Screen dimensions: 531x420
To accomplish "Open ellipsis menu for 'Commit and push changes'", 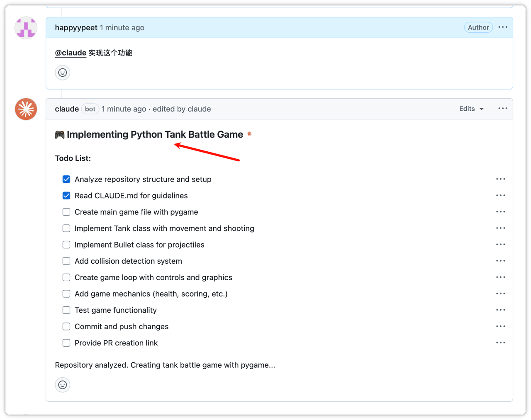I will coord(501,326).
